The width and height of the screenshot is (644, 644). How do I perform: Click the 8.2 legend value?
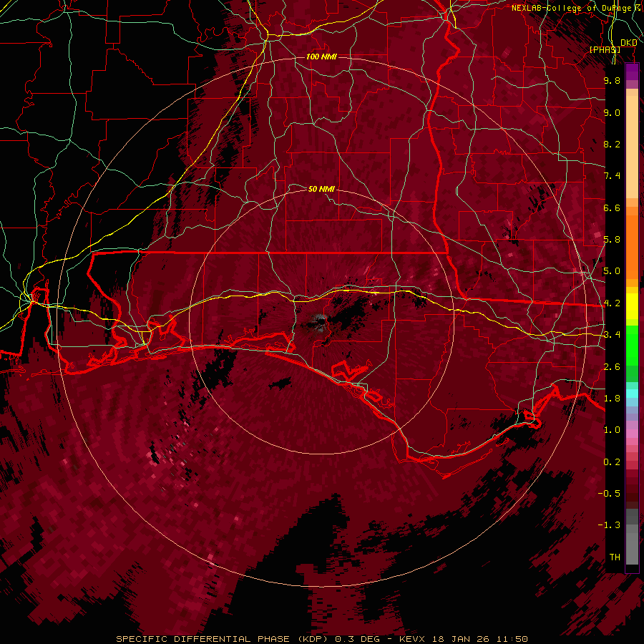tap(612, 144)
